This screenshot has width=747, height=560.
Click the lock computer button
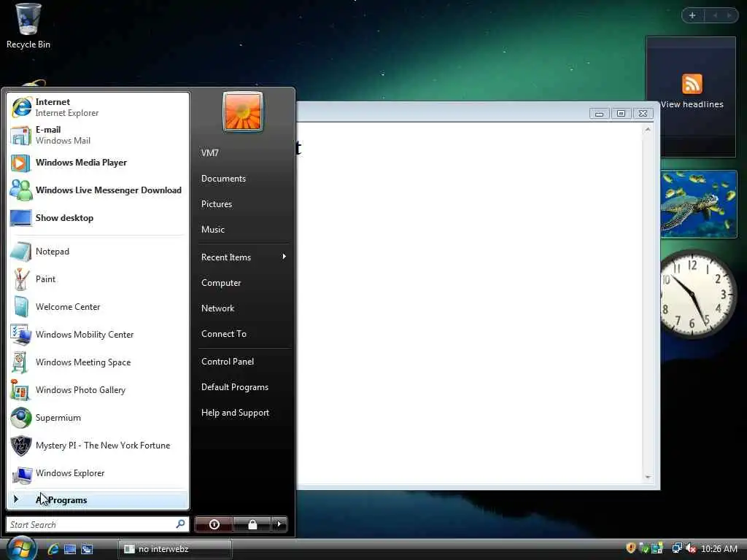click(x=252, y=524)
